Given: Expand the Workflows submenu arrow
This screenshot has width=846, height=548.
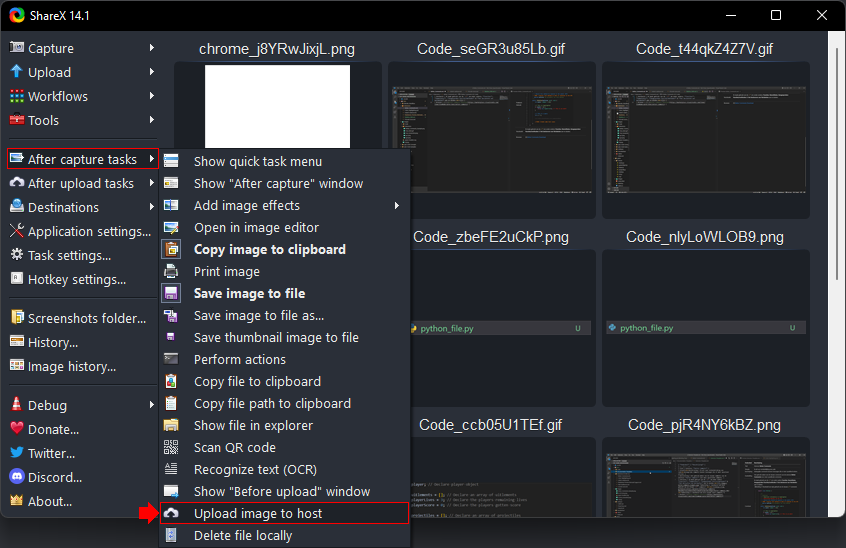Looking at the screenshot, I should point(152,96).
